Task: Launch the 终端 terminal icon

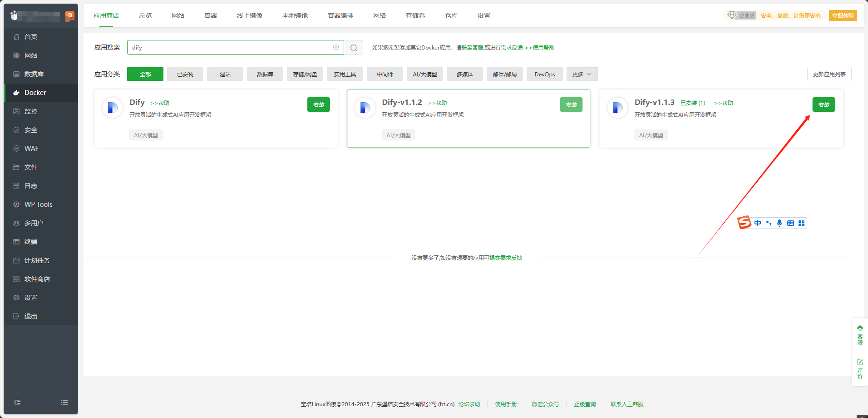Action: point(16,242)
